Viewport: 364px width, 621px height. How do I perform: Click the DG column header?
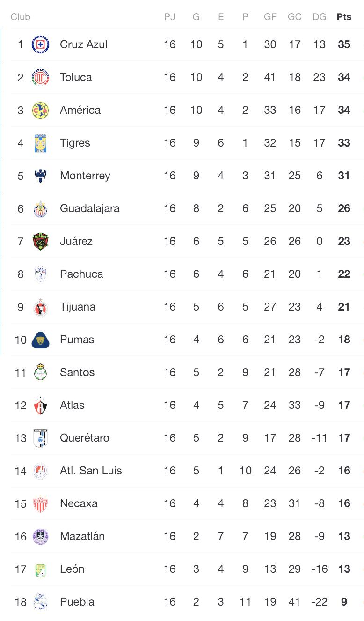click(x=319, y=17)
